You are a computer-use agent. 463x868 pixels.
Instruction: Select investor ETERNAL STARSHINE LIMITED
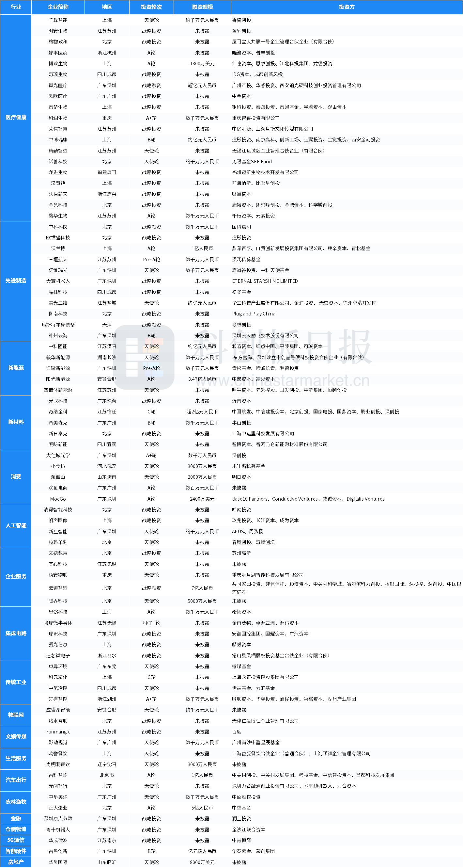click(265, 281)
